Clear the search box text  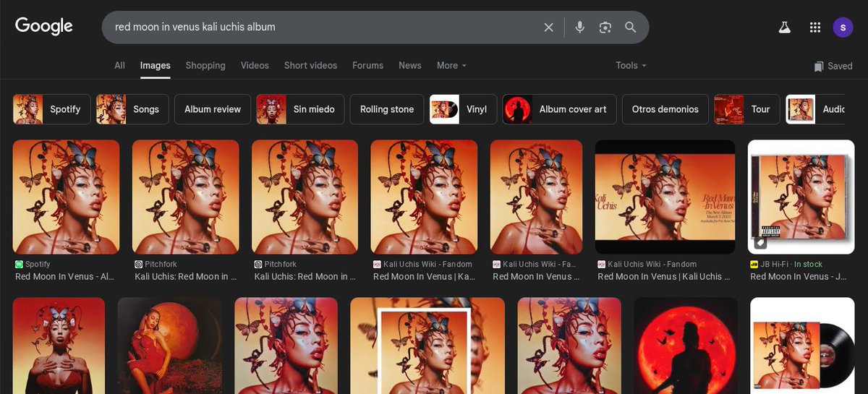click(x=548, y=27)
